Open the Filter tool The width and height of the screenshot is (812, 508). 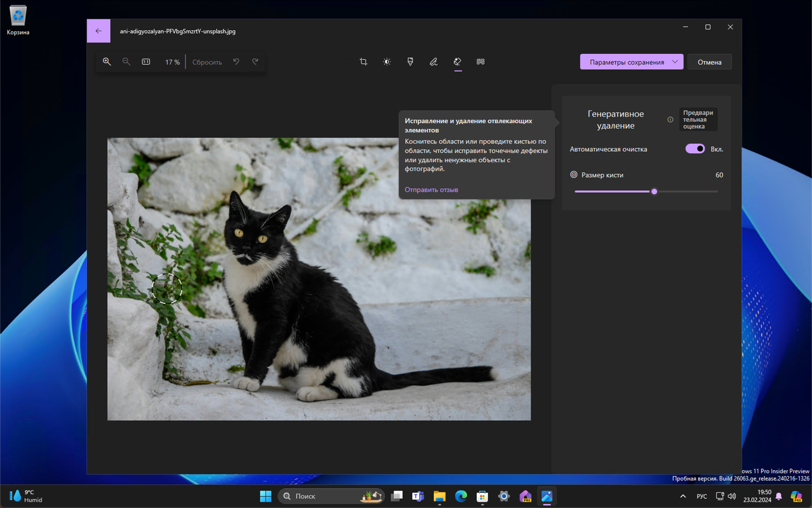coord(410,62)
